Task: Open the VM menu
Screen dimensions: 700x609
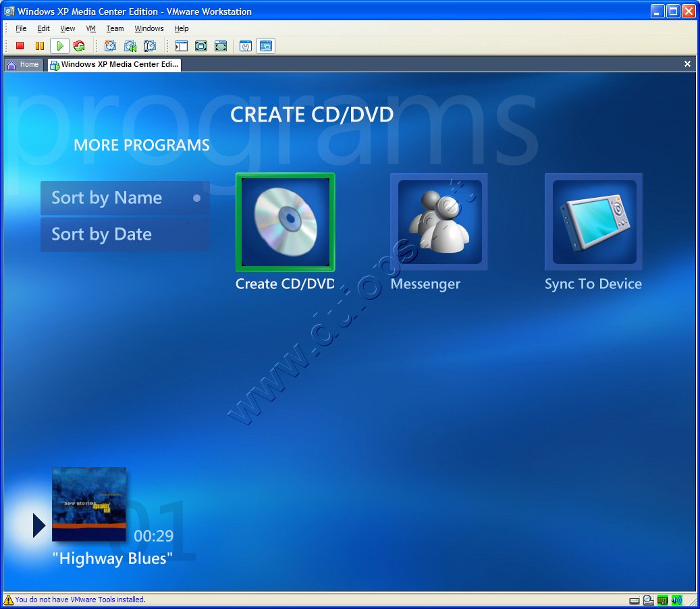Action: (x=90, y=28)
